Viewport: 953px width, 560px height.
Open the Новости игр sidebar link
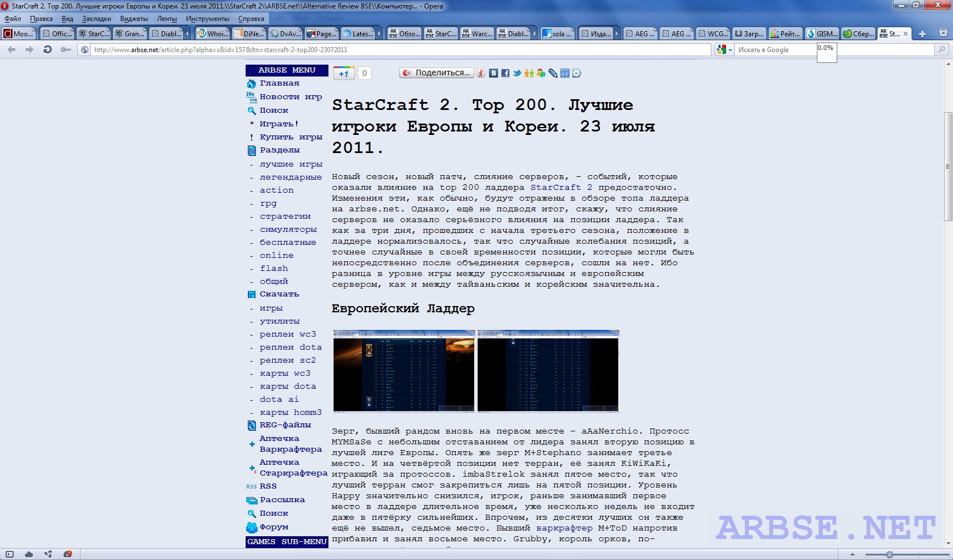[290, 97]
